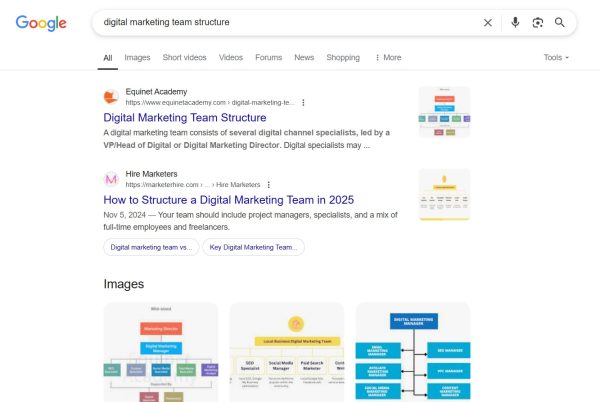
Task: Click the Equinet Academy site name
Action: [156, 92]
